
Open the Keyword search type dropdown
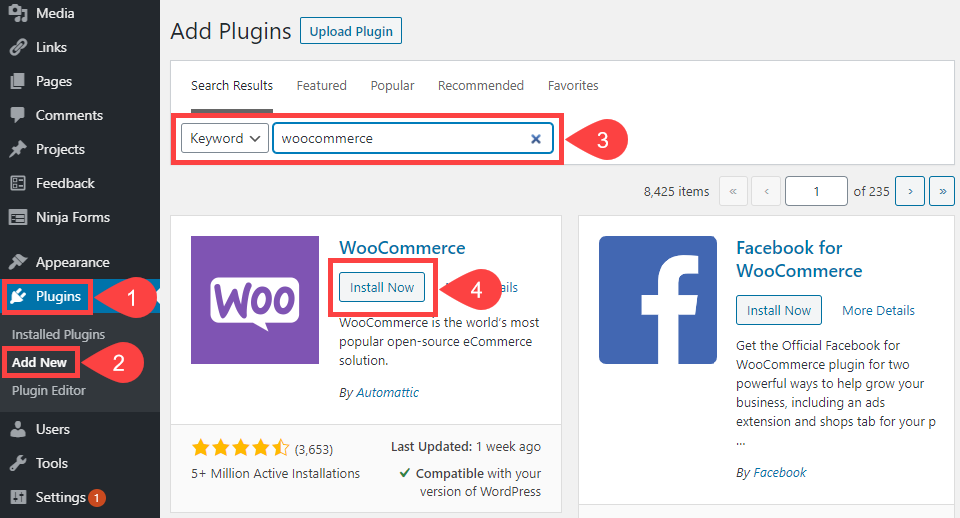tap(225, 138)
